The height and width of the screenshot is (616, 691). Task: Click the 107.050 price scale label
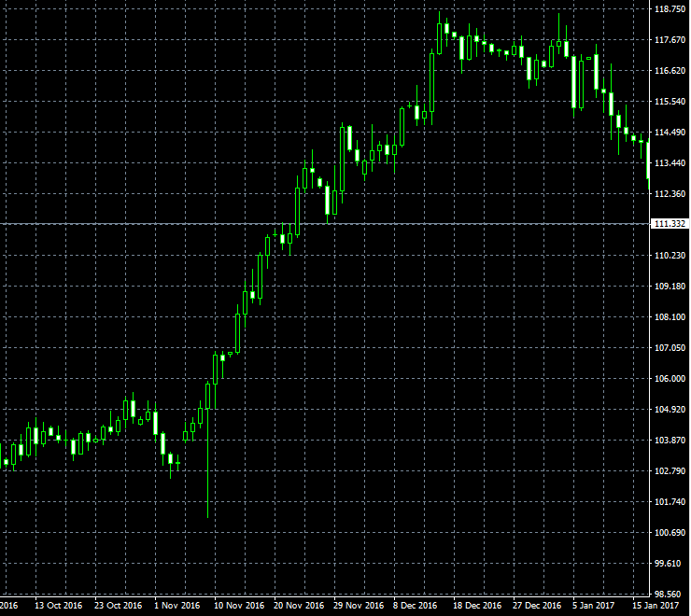(670, 347)
